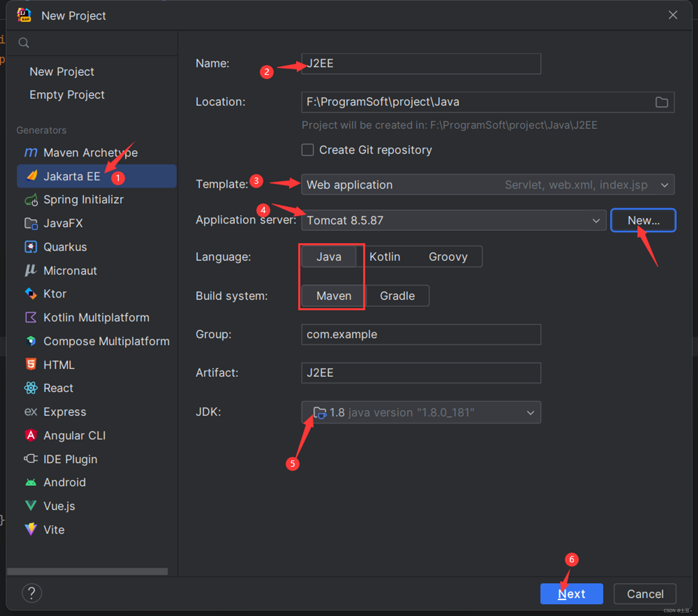Open the JDK version dropdown
The width and height of the screenshot is (698, 616).
tap(530, 413)
